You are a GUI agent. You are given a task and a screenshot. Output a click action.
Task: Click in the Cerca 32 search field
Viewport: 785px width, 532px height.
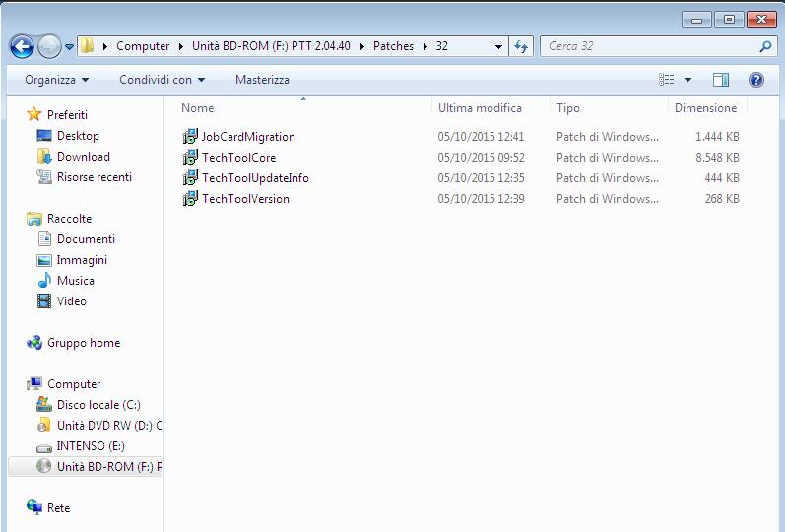(650, 46)
